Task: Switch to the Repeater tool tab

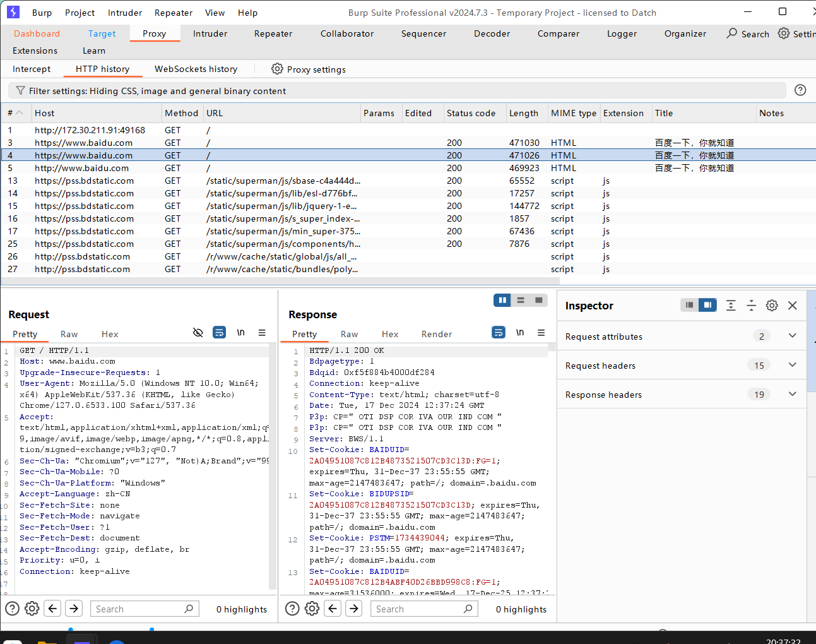Action: click(x=273, y=33)
